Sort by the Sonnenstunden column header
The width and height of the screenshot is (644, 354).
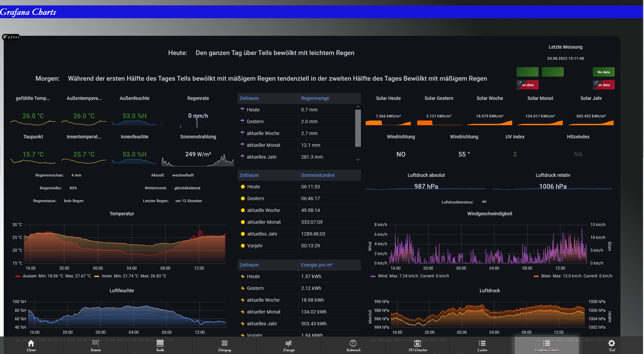(318, 175)
